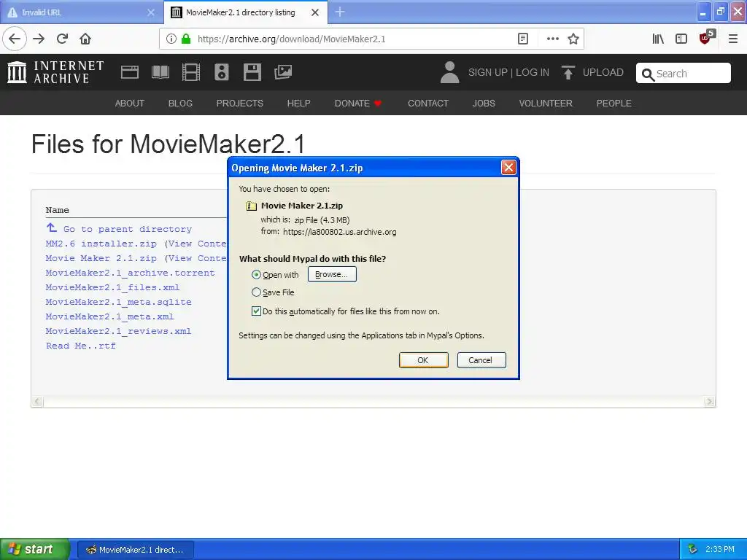Open the Texts book icon in Archive header
The width and height of the screenshot is (747, 560).
(x=160, y=72)
